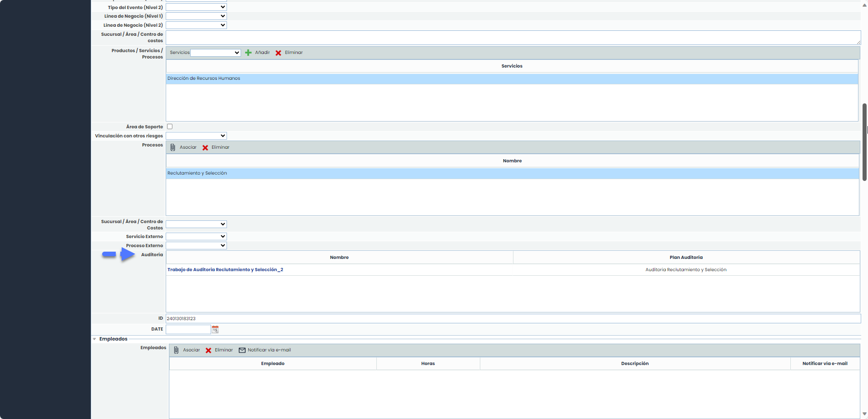
Task: Toggle the Área de Soporte checkbox
Action: [x=170, y=127]
